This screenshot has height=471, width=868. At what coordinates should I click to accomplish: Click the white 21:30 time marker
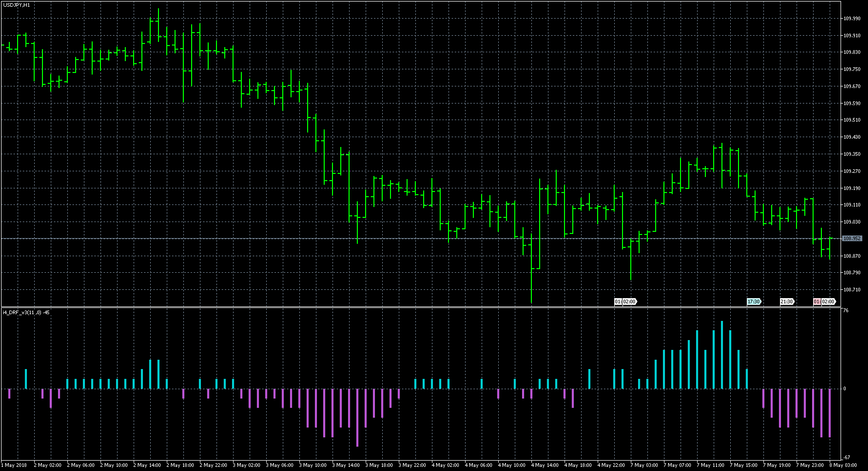pyautogui.click(x=787, y=301)
